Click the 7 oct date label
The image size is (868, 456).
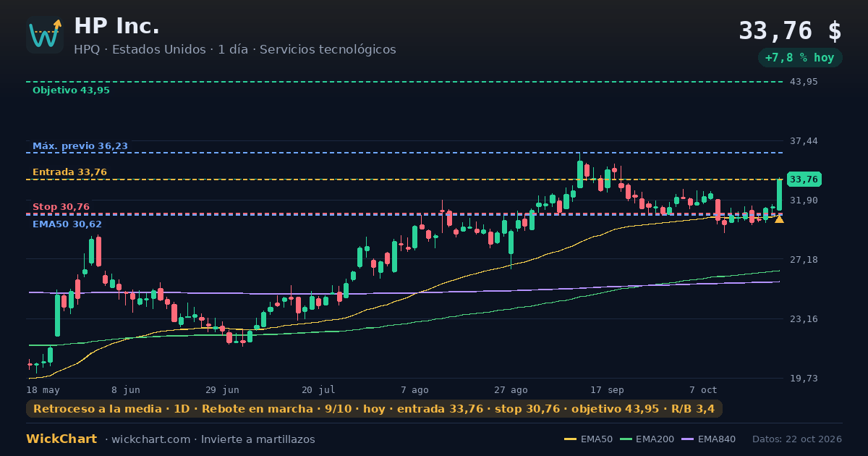[x=703, y=389]
